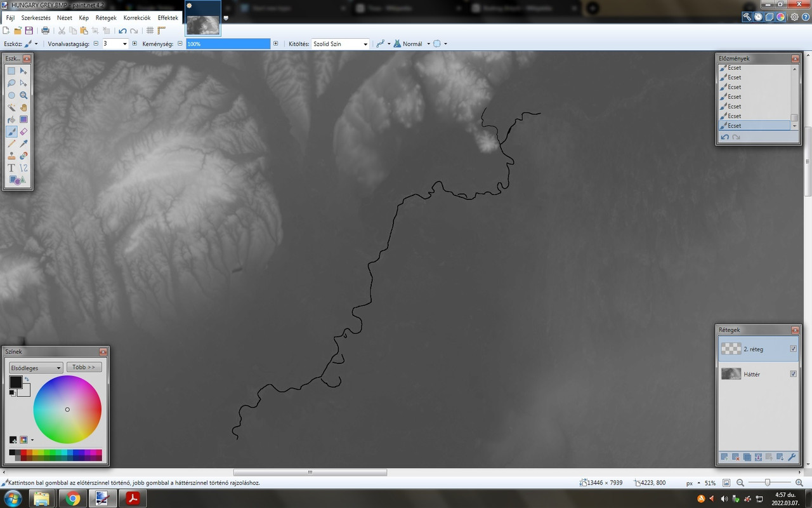Click Zoom in magnifier in status bar
The image size is (812, 508).
[799, 483]
